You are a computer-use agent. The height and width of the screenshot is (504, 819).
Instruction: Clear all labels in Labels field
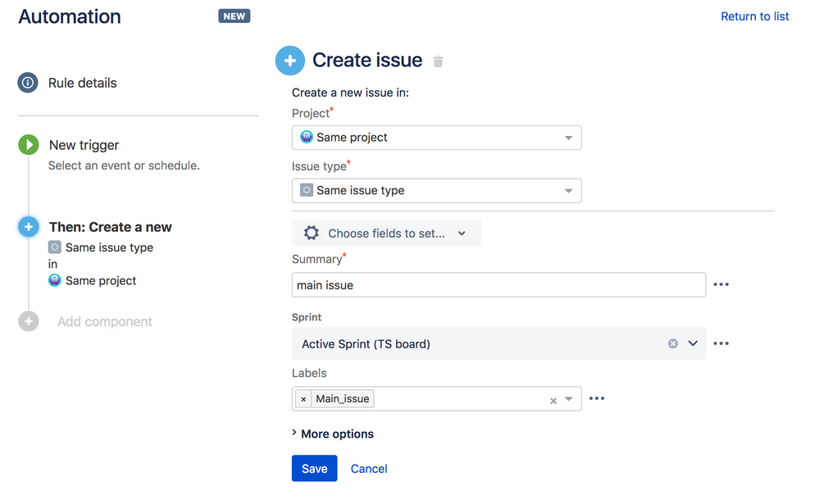pos(553,401)
